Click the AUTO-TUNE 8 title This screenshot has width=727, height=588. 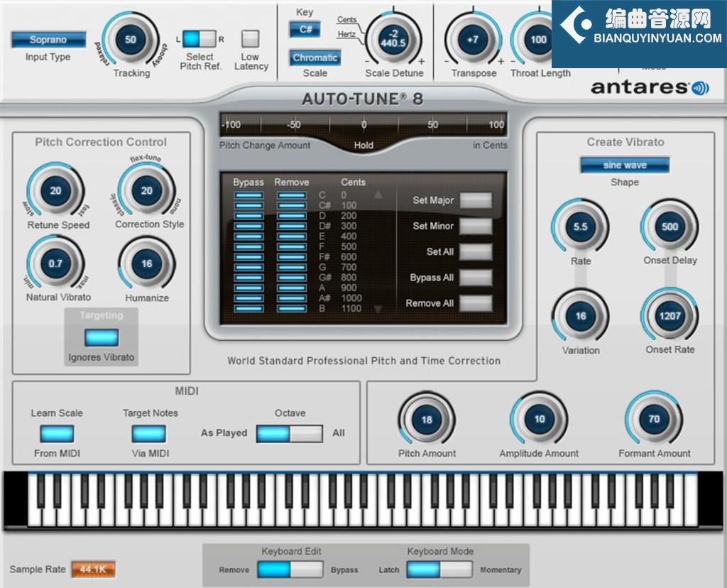click(x=363, y=99)
